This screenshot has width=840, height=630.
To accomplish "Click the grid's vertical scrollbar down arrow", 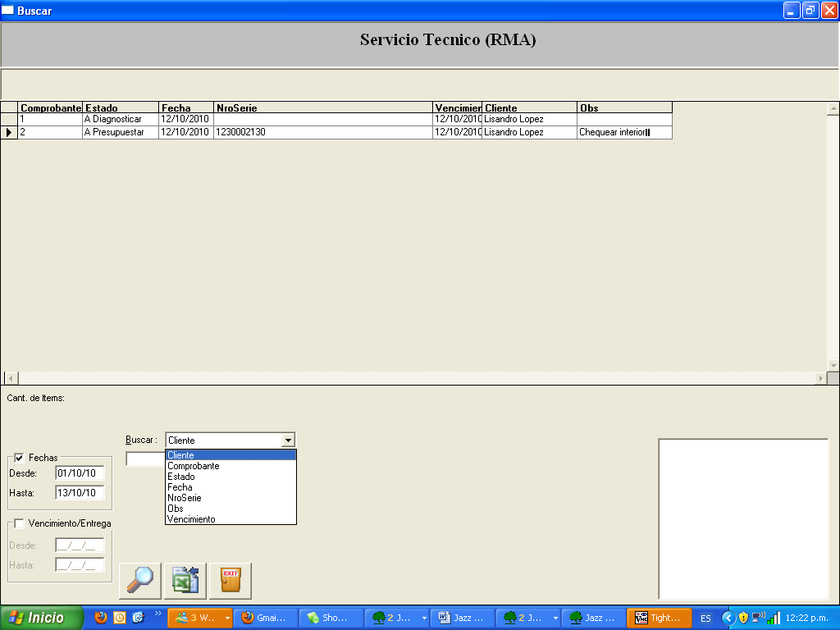I will point(833,365).
